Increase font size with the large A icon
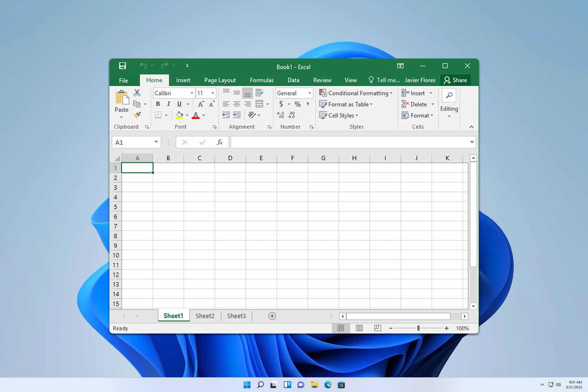588x392 pixels. [201, 104]
